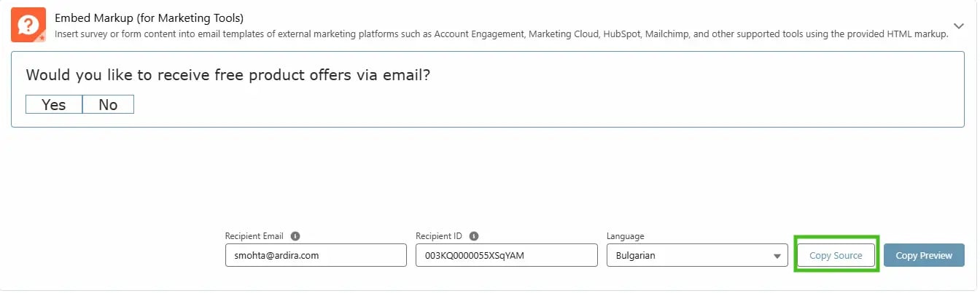Click the Embed Markup (for Marketing Tools) title
Screen dimensions: 980x293
coord(149,17)
